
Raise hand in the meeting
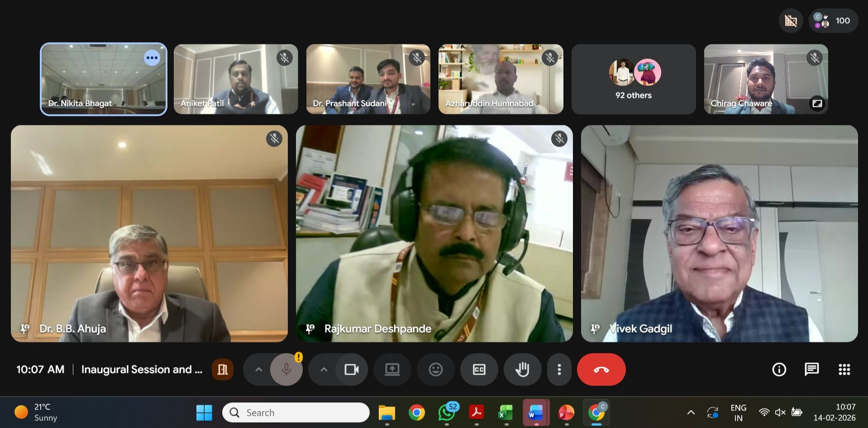pos(522,370)
